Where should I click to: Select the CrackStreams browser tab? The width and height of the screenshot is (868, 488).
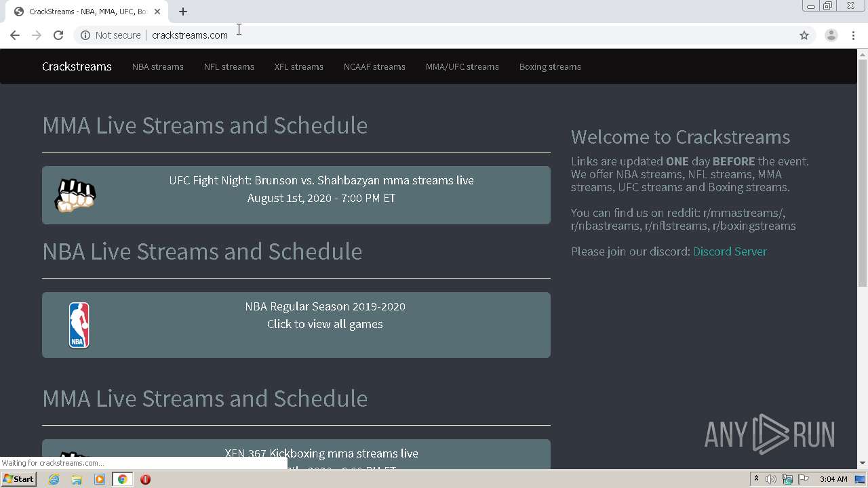(87, 12)
